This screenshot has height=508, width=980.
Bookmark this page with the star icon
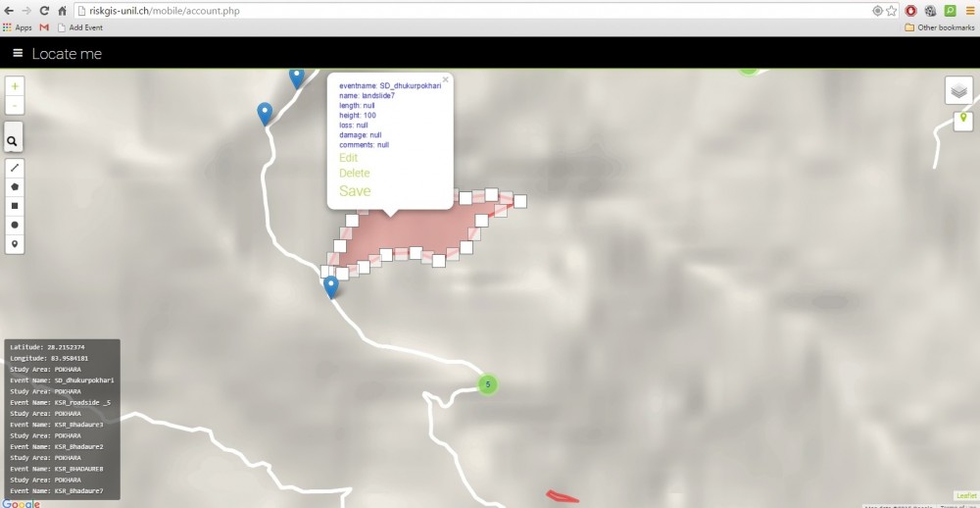pos(892,10)
